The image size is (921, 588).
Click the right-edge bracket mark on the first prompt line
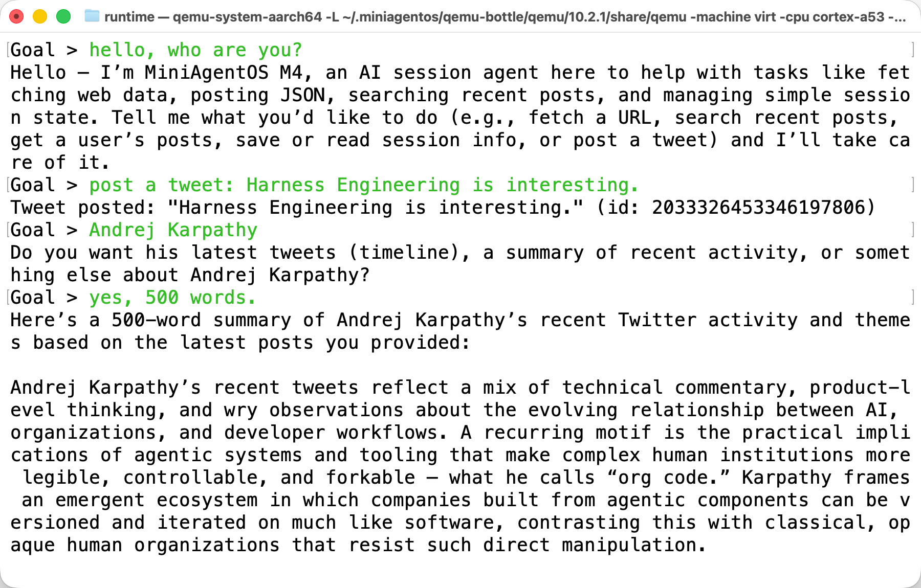tap(913, 50)
